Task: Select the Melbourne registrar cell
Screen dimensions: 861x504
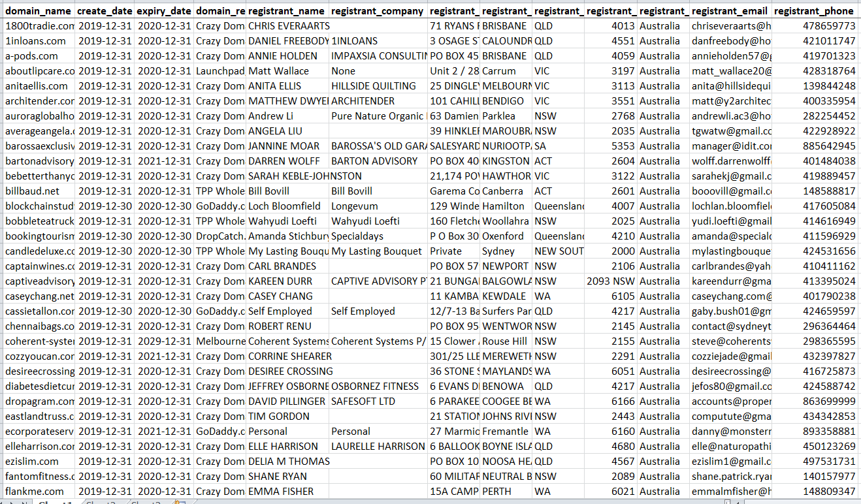Action: tap(220, 341)
